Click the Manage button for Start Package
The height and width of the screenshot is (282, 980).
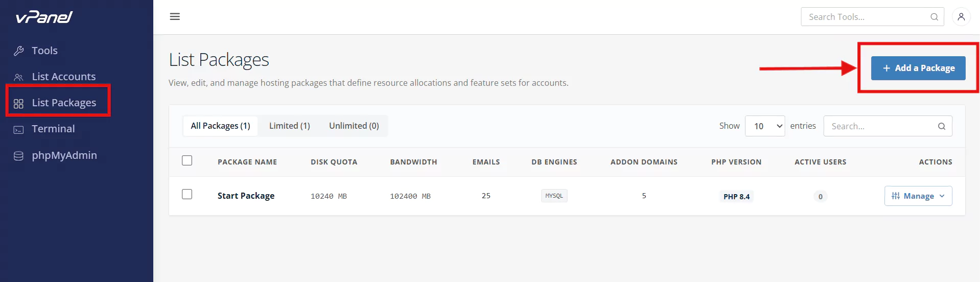pyautogui.click(x=918, y=196)
